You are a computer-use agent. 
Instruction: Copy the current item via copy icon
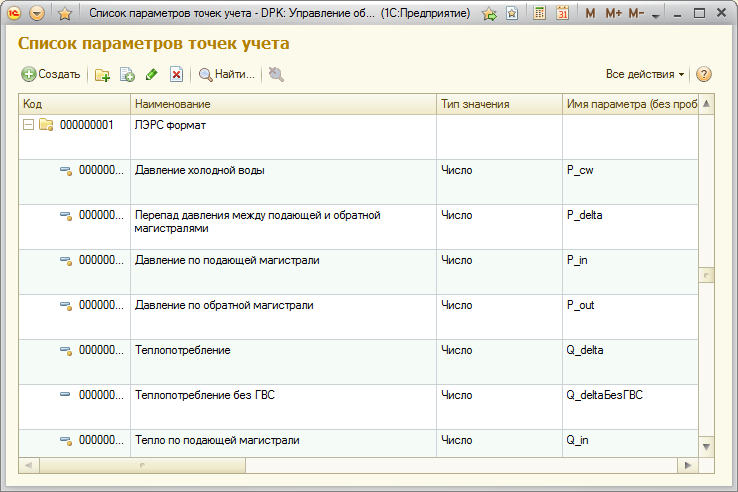pyautogui.click(x=127, y=74)
